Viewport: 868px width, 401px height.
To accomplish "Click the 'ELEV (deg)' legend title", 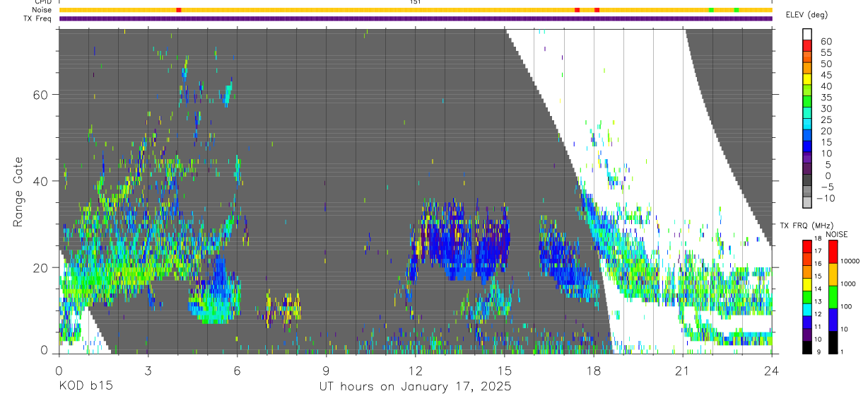I will [807, 15].
